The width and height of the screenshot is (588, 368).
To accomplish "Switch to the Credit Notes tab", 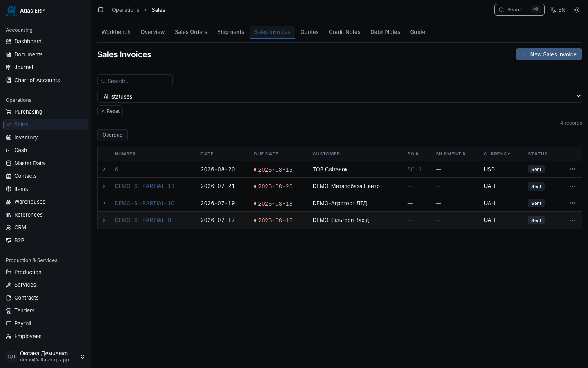I will [x=345, y=32].
